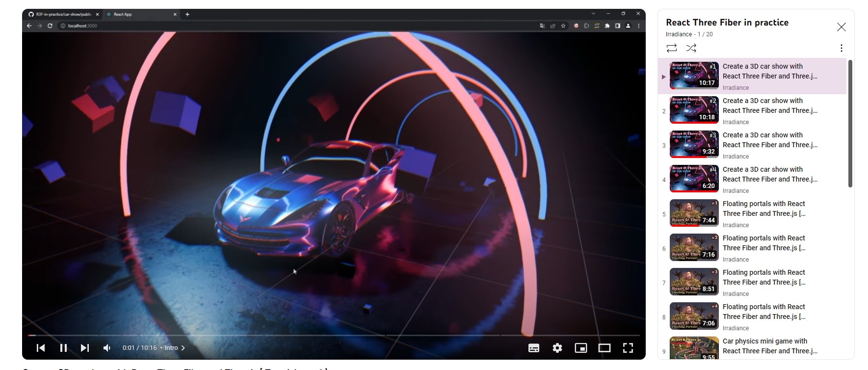Open the video settings gear
Image resolution: width=868 pixels, height=370 pixels.
tap(557, 348)
